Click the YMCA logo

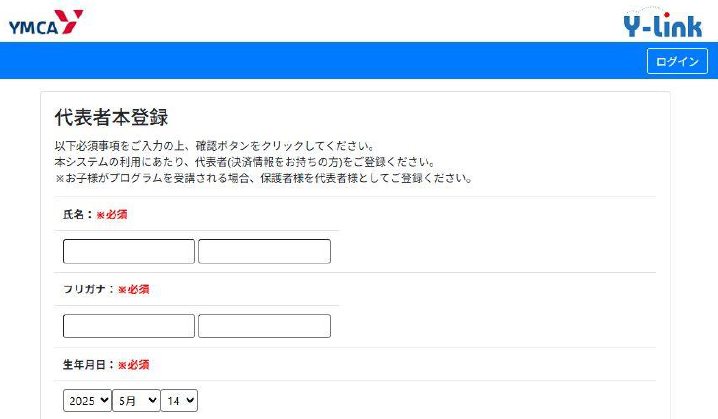(46, 22)
